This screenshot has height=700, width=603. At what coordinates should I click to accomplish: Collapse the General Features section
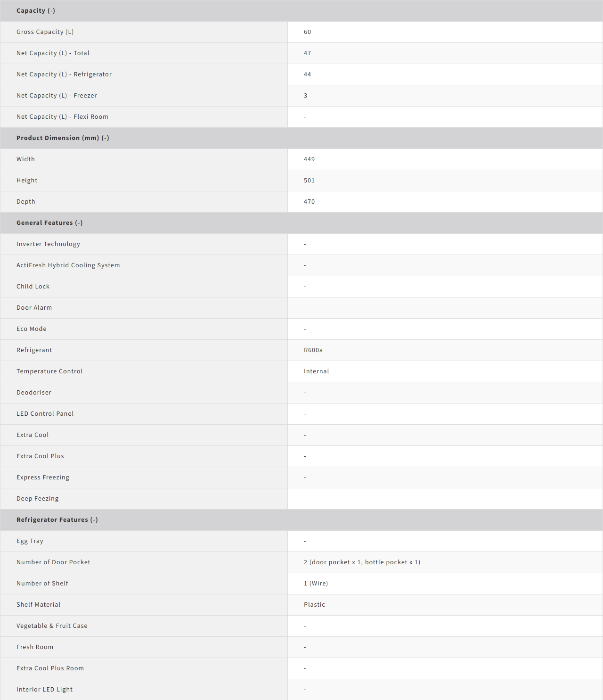(49, 223)
